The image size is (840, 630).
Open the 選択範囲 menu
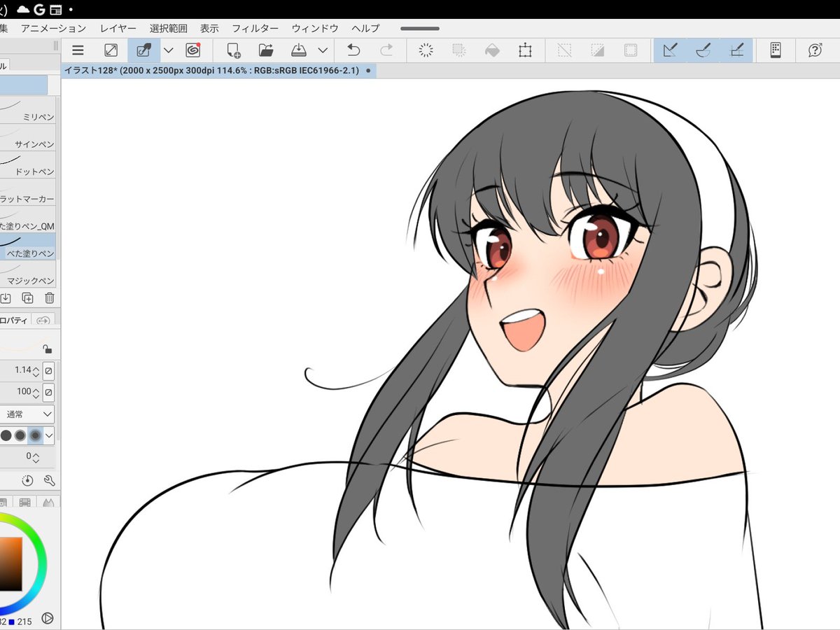click(x=169, y=29)
